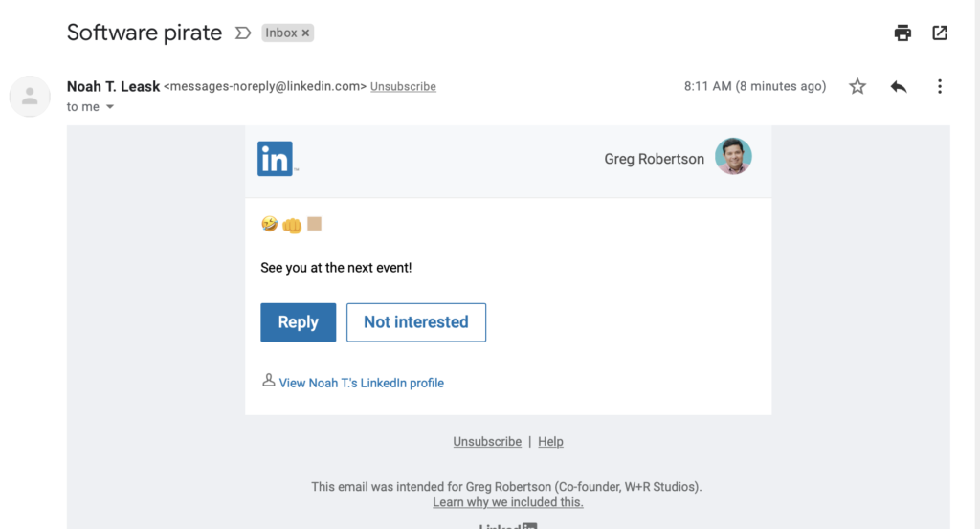The width and height of the screenshot is (980, 529).
Task: Remove the Inbox label
Action: coord(306,33)
